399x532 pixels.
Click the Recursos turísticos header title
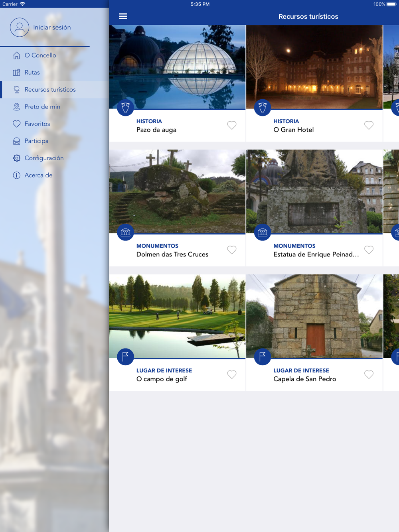pyautogui.click(x=308, y=16)
